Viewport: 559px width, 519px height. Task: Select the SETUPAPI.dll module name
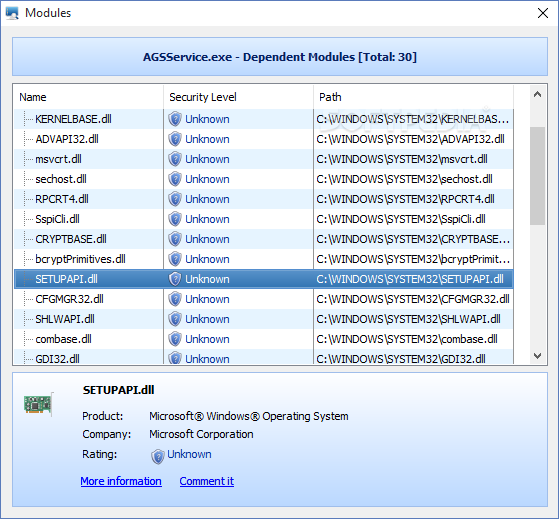click(66, 279)
